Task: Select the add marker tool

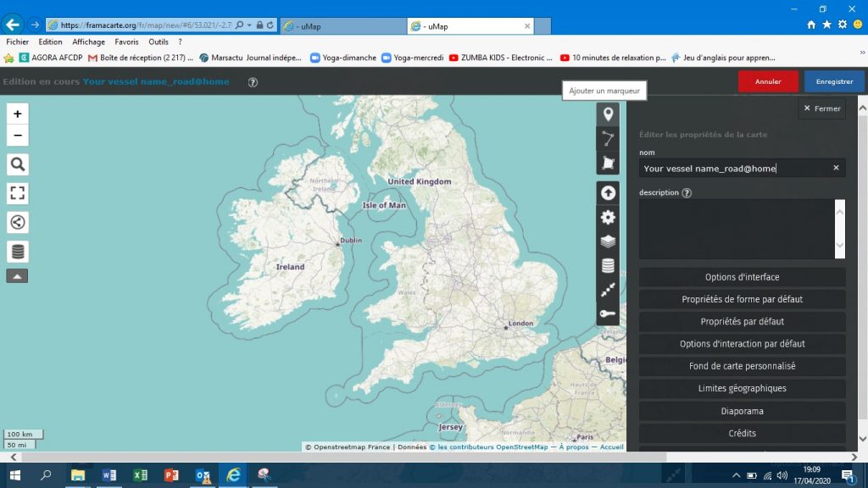Action: [x=608, y=115]
